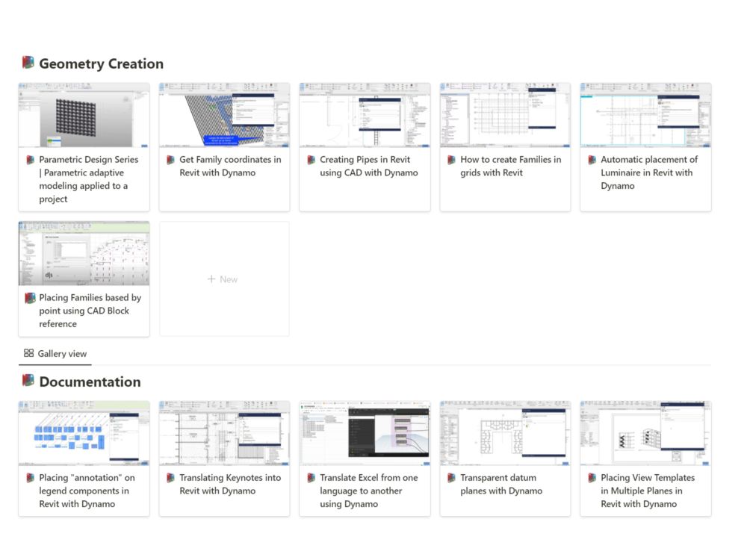747x560 pixels.
Task: Click icon beside Translating Keynotes title
Action: pyautogui.click(x=171, y=478)
